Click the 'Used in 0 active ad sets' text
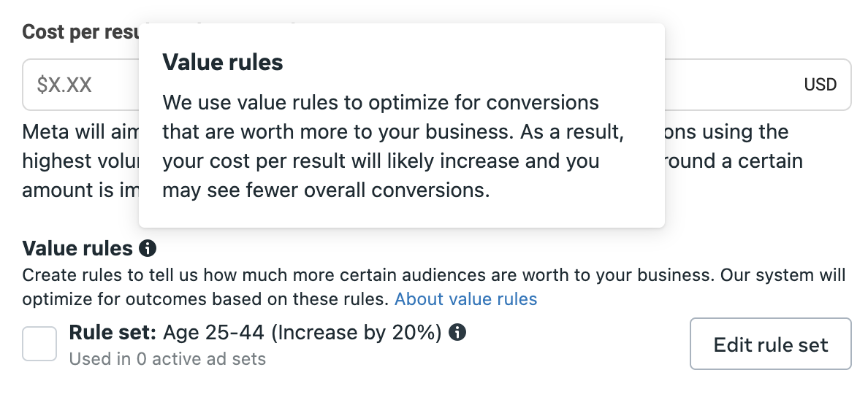The image size is (868, 397). click(167, 359)
